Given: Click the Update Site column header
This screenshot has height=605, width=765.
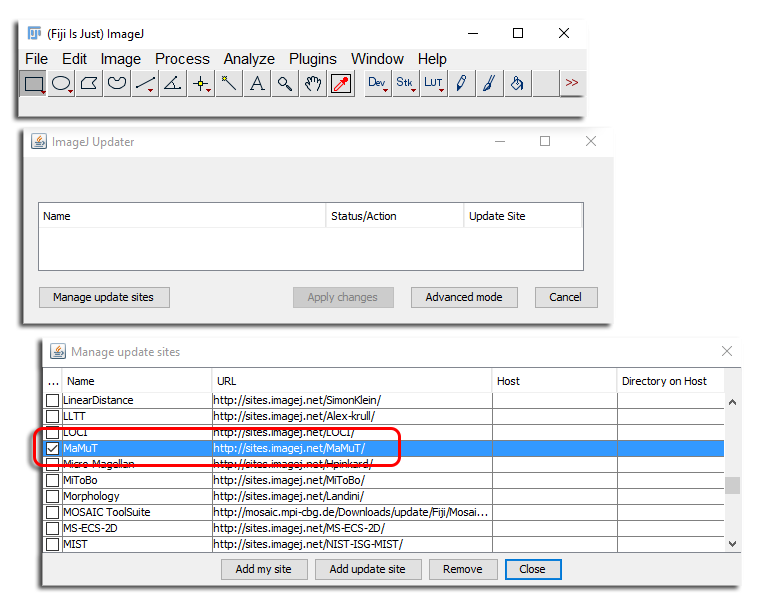Looking at the screenshot, I should [523, 216].
